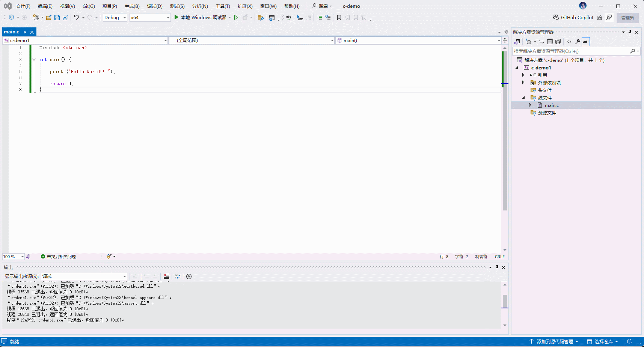Open properties with the wrench icon
Viewport: 644px width, 347px height.
577,42
